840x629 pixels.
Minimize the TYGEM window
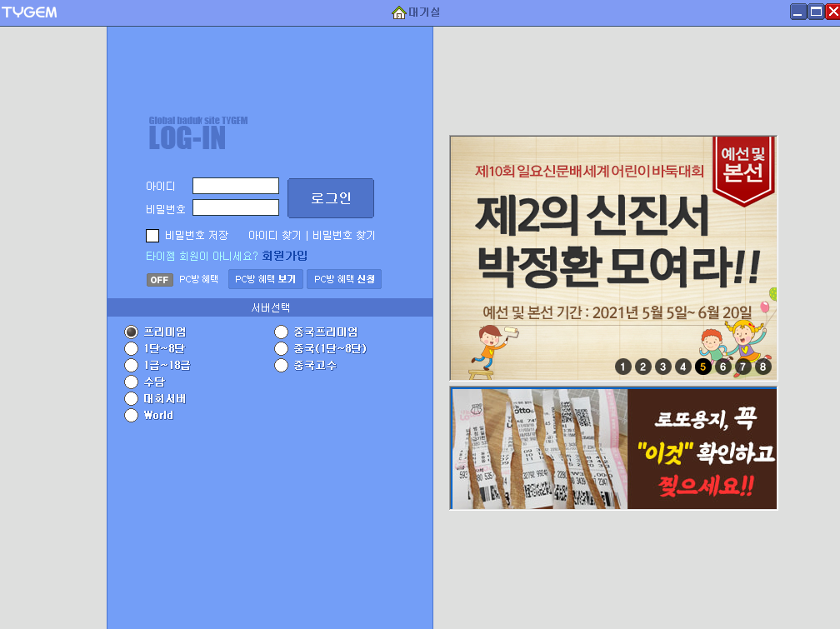(x=798, y=12)
